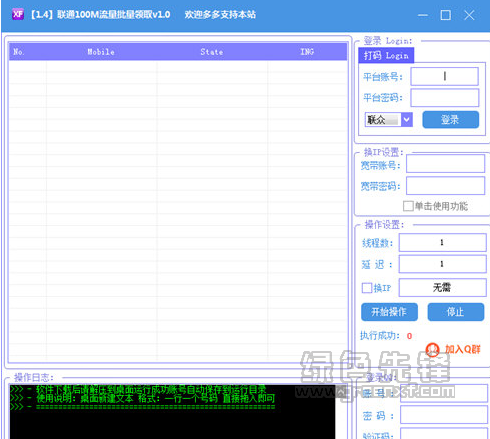Click the XF app icon in title bar

coord(18,14)
